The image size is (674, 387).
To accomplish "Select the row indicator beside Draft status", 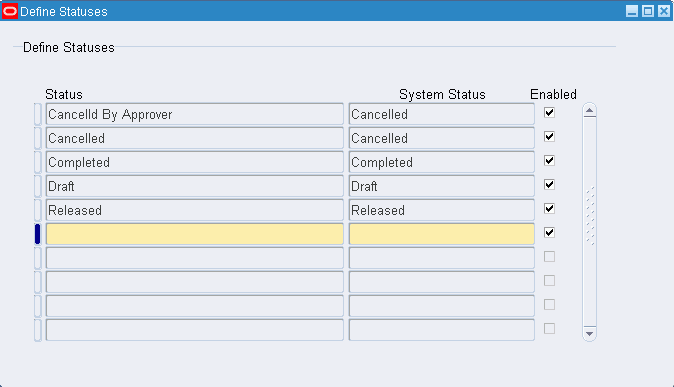I will point(38,186).
